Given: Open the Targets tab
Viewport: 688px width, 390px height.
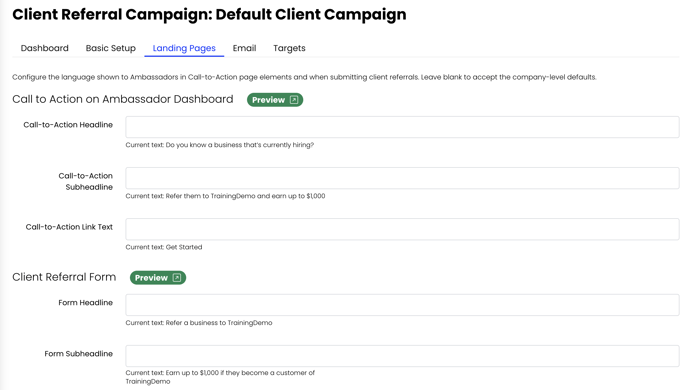Looking at the screenshot, I should [x=289, y=48].
